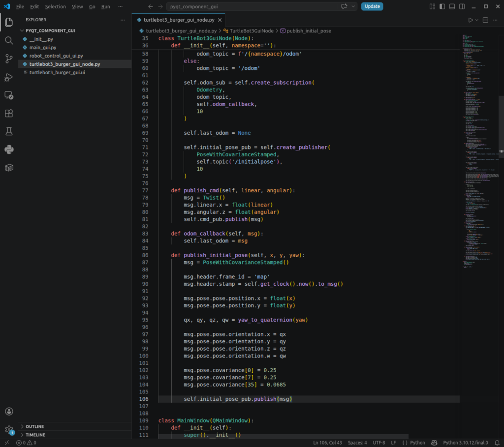Open the Manage gear icon

pos(9,429)
